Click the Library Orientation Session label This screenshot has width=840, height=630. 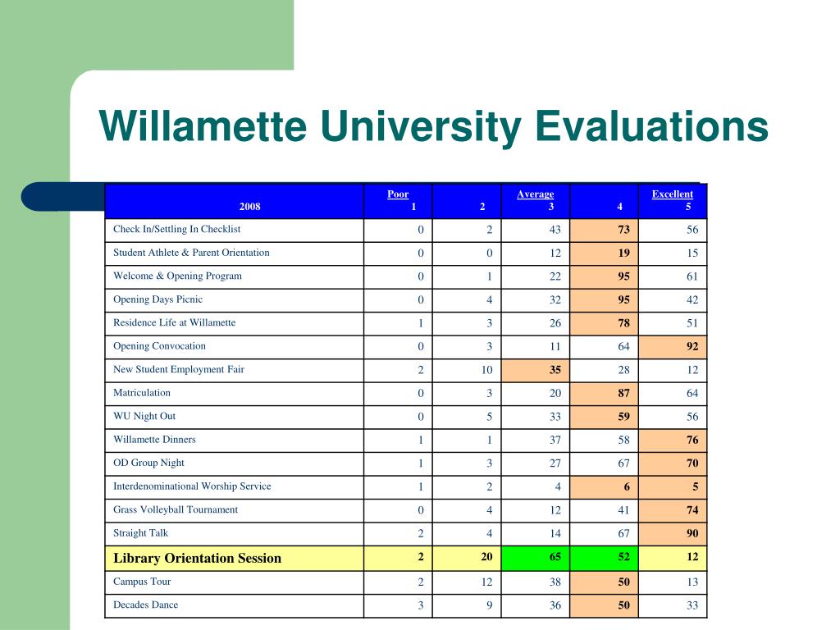pos(197,558)
